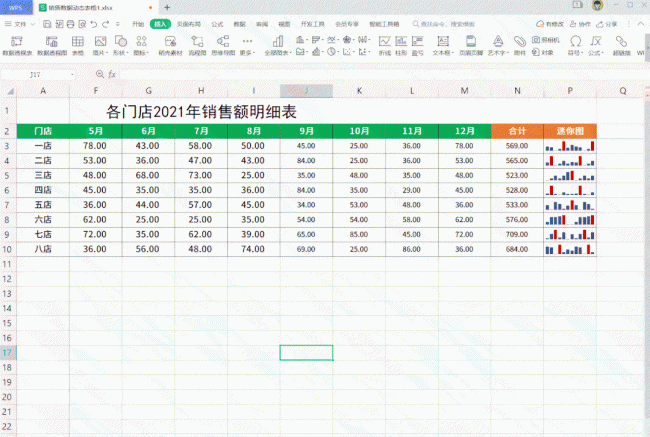Insert a flowchart (流程图)
This screenshot has width=650, height=437.
pyautogui.click(x=197, y=46)
